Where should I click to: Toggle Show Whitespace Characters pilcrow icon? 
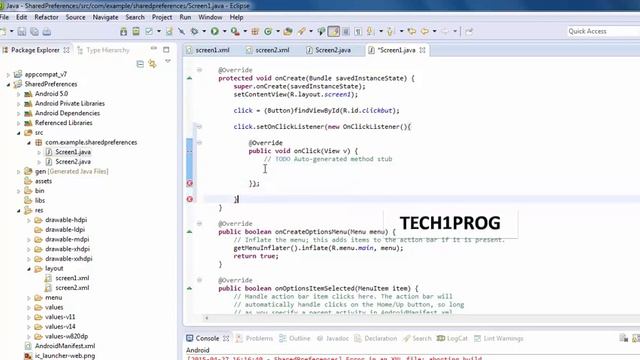[358, 31]
